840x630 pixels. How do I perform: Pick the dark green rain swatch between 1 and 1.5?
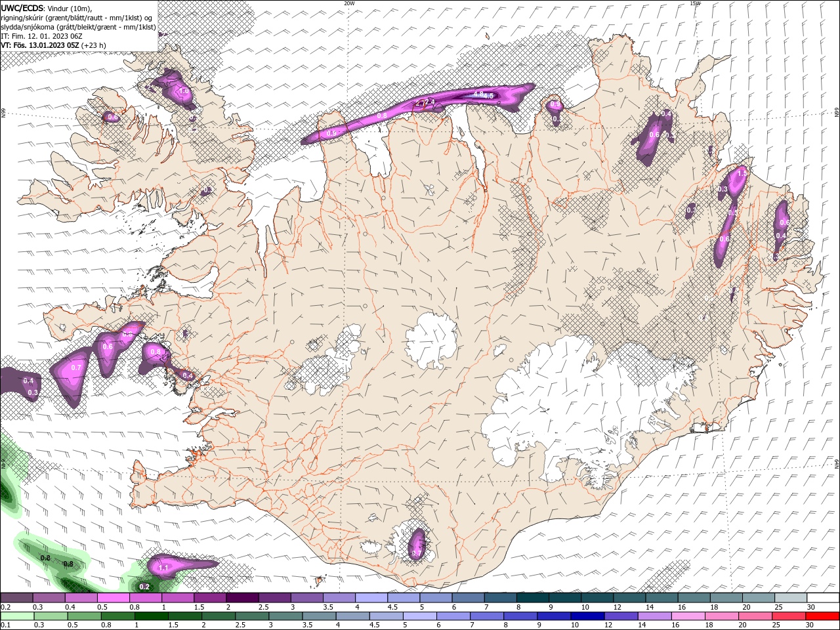tap(150, 616)
